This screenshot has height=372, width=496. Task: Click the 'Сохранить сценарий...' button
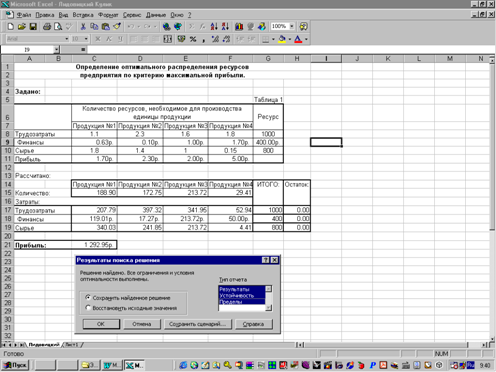click(197, 324)
